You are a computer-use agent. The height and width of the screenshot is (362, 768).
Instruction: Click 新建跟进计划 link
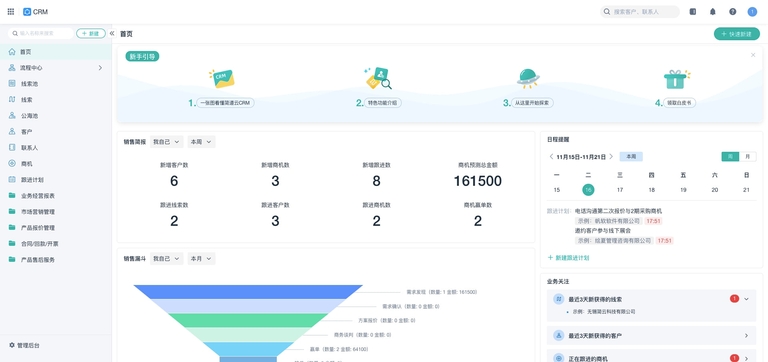click(568, 257)
